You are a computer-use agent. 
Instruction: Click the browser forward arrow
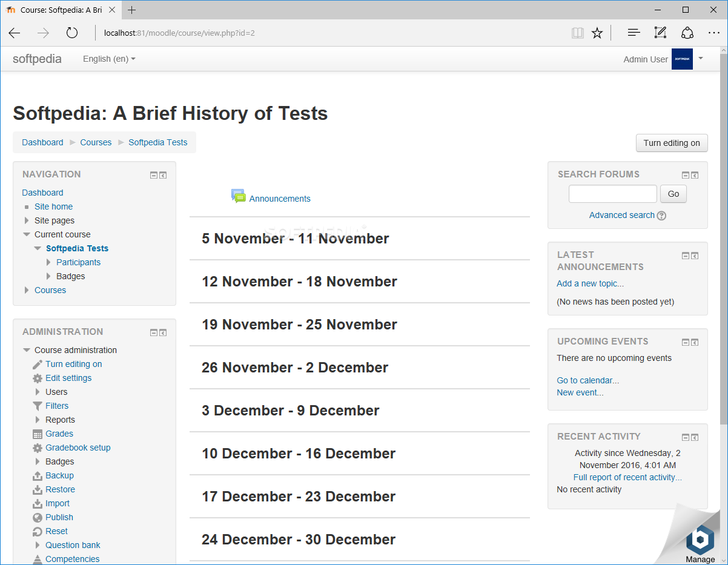43,33
